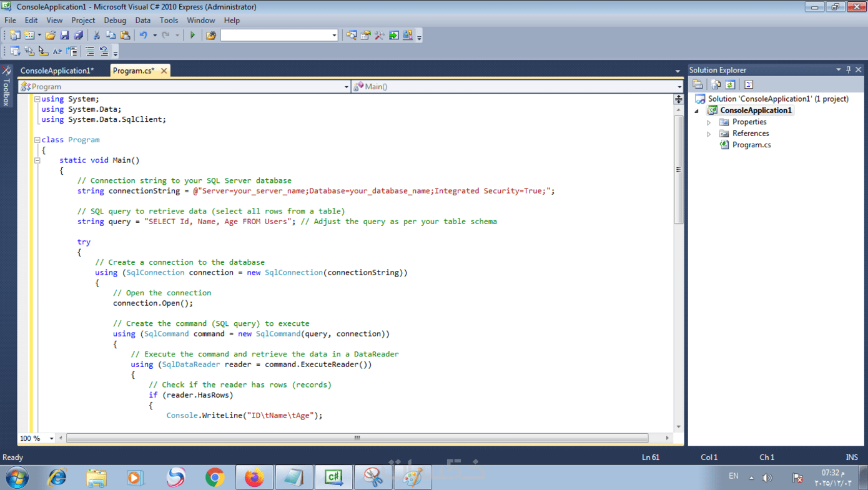Open the Tools menu
The image size is (868, 490).
pyautogui.click(x=169, y=20)
